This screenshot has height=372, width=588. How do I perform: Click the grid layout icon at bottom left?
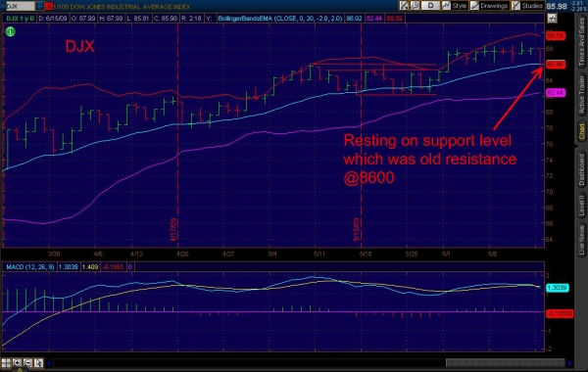click(x=6, y=362)
